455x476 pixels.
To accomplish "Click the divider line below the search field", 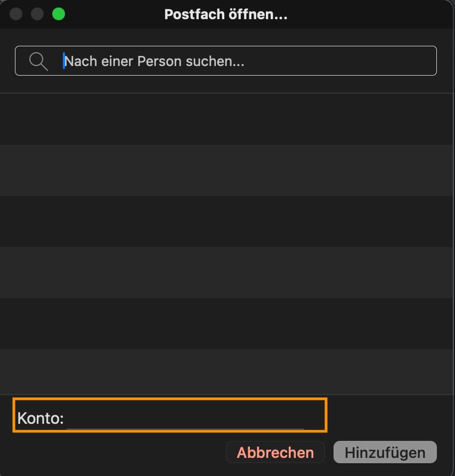I will pyautogui.click(x=228, y=93).
